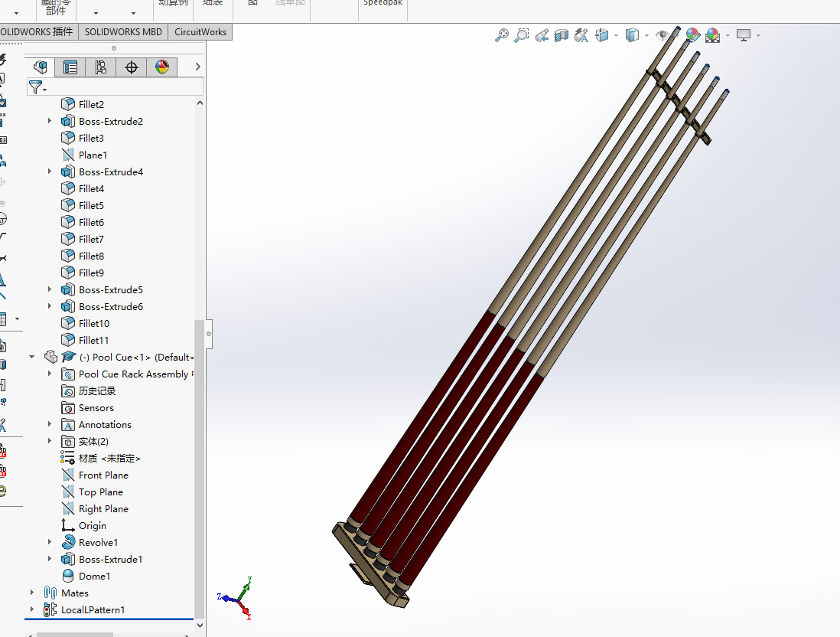The image size is (840, 637).
Task: Open the View Settings dropdown arrow
Action: coord(759,36)
